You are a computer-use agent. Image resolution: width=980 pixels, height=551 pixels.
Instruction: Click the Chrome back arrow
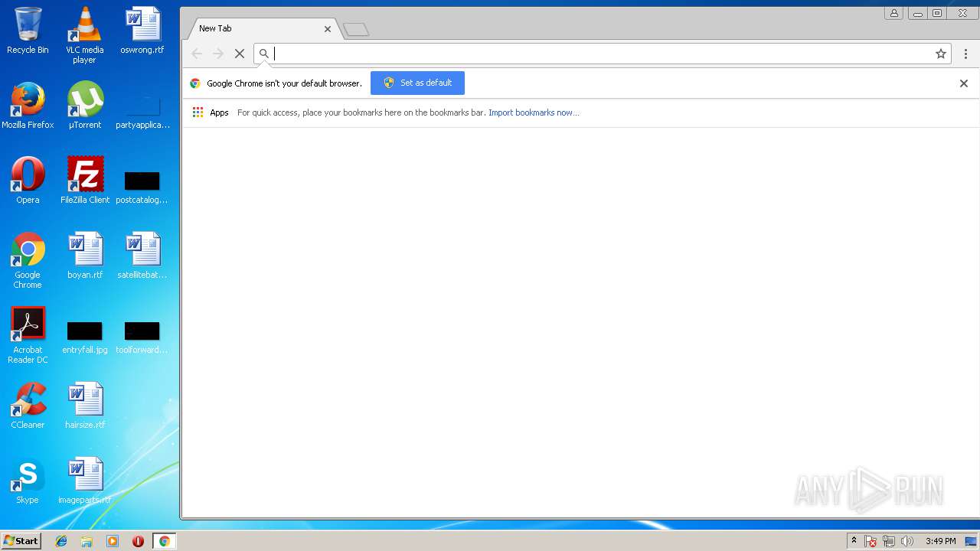pos(197,54)
